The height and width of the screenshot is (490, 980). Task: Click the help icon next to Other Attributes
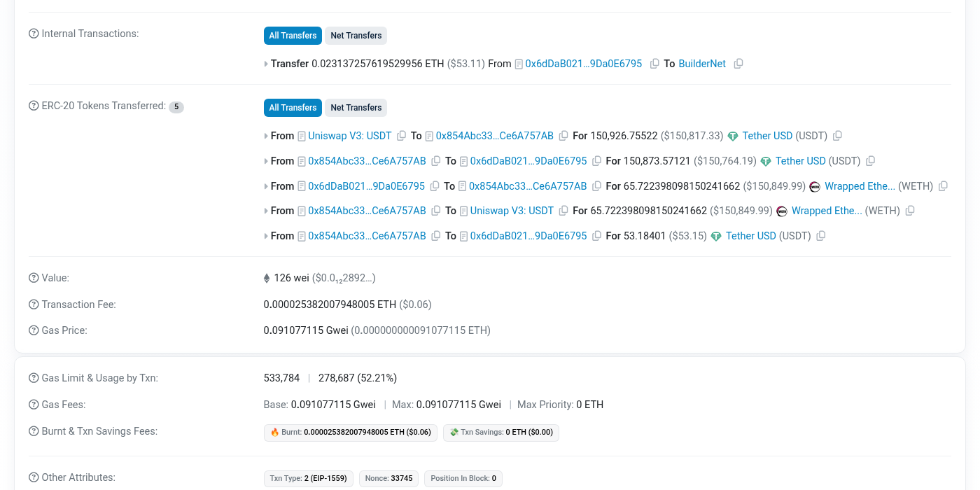click(x=34, y=477)
